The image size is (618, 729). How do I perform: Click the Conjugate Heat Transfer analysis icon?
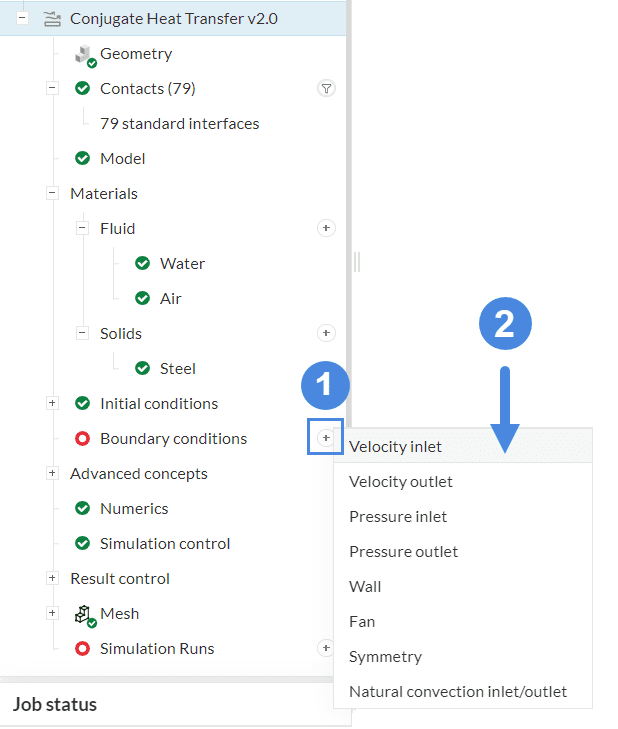coord(52,19)
